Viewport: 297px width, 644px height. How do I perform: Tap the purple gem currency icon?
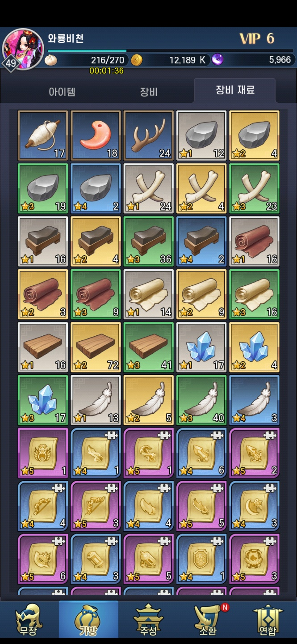click(x=218, y=59)
